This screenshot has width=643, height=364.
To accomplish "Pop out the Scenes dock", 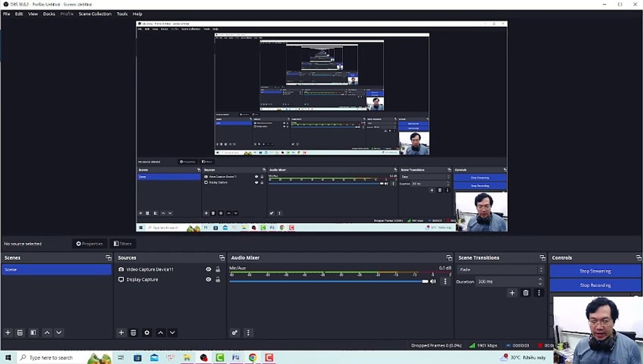I will 108,258.
